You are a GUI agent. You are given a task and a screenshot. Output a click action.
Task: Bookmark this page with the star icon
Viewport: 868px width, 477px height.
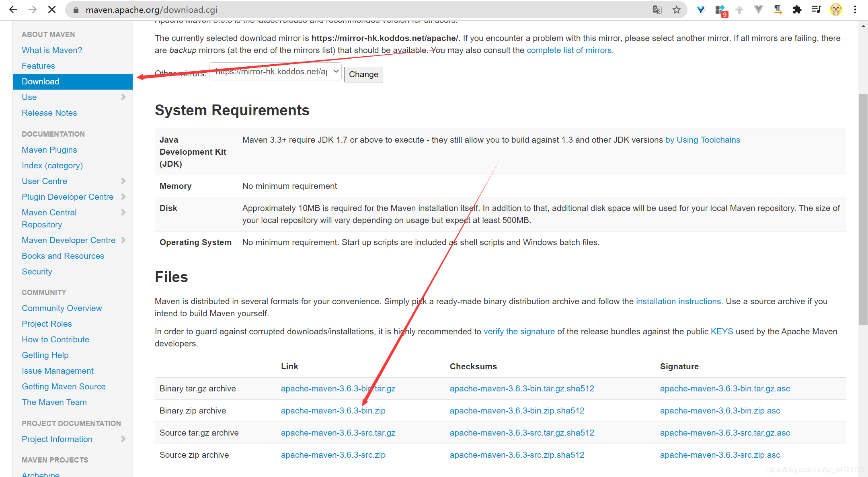677,10
